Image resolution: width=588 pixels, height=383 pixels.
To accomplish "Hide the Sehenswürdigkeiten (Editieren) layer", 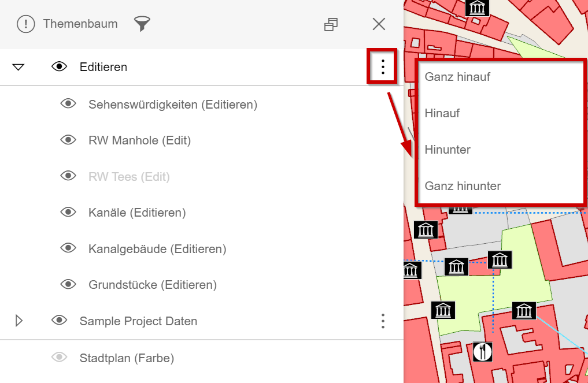I will click(x=68, y=103).
